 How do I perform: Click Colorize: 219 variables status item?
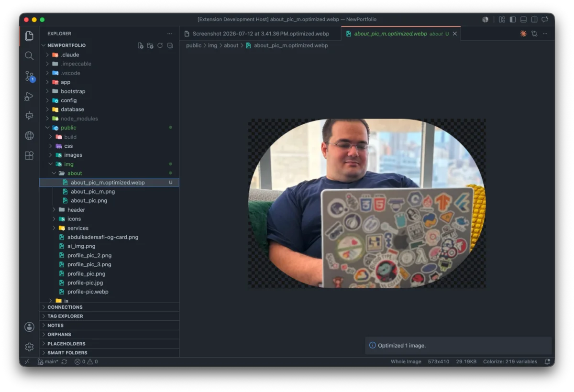(510, 362)
